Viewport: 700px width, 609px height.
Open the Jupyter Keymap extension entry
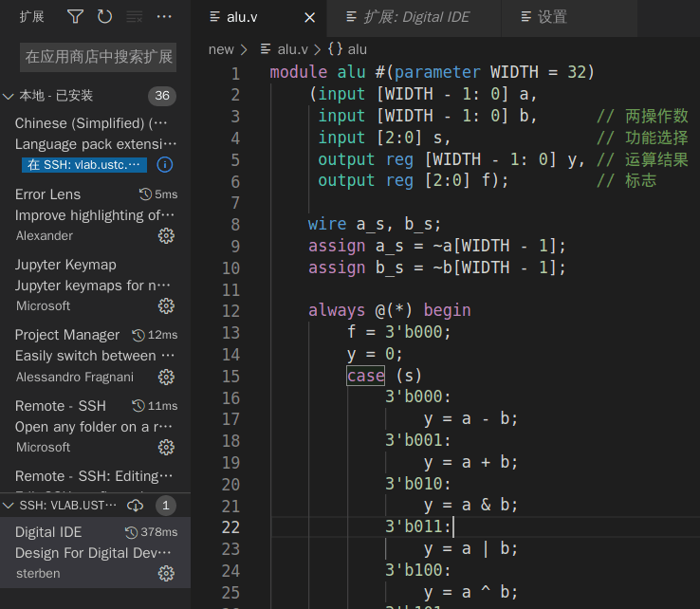95,286
